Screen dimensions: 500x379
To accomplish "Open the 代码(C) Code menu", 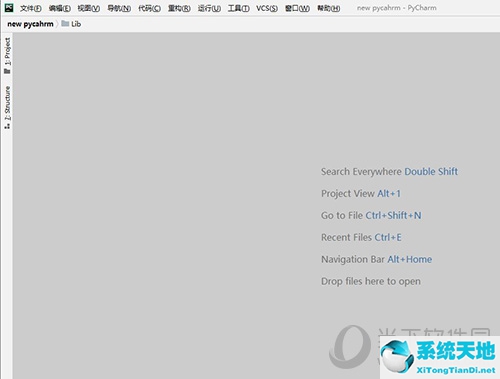I will pyautogui.click(x=149, y=8).
